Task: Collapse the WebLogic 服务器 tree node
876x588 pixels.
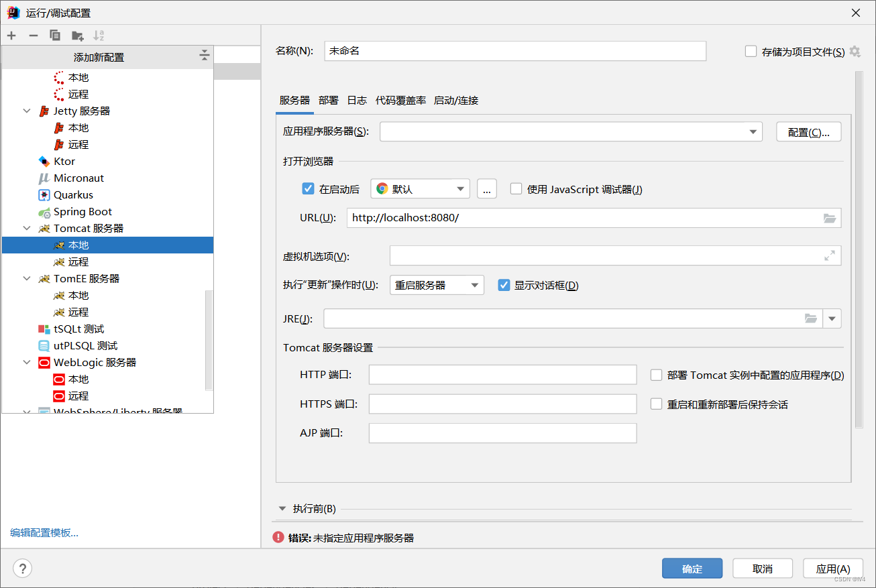Action: pyautogui.click(x=27, y=362)
